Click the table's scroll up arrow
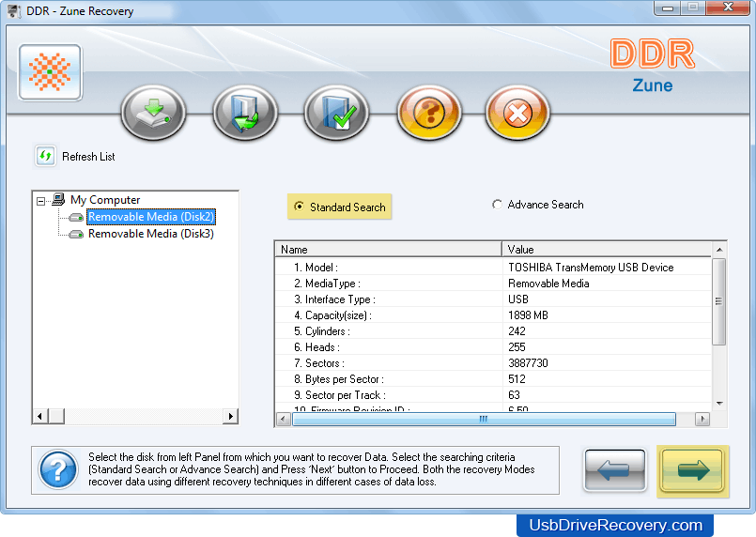 point(718,249)
